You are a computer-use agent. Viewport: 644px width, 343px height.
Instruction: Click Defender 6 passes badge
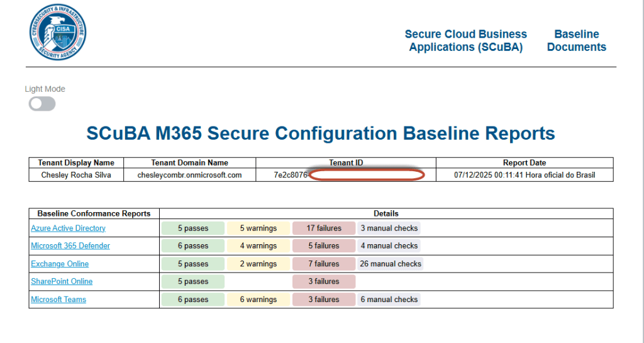tap(193, 246)
